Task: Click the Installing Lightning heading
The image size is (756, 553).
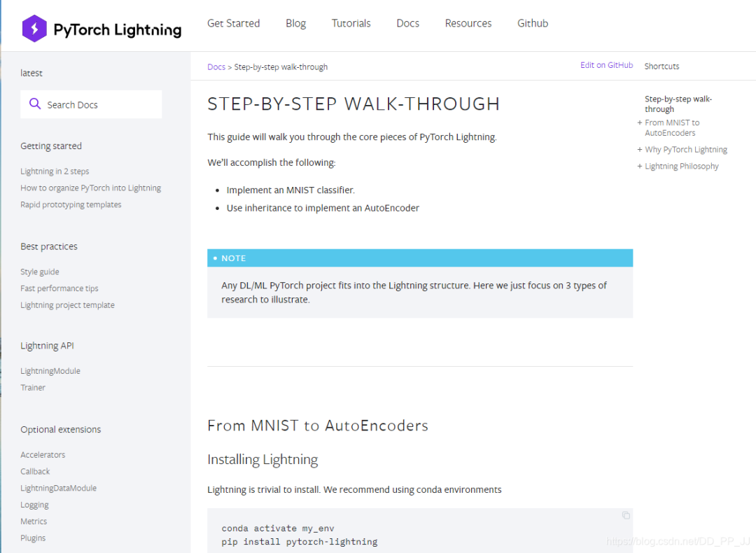Action: click(262, 459)
